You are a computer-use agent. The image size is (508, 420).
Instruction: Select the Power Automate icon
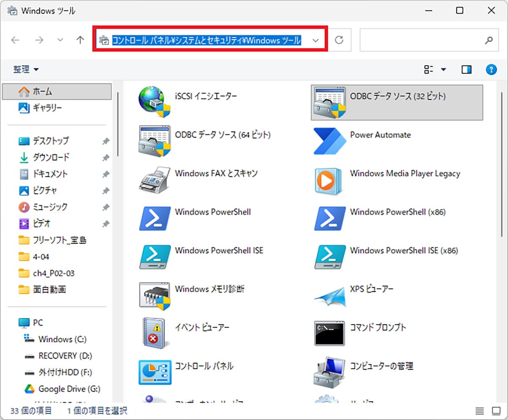pyautogui.click(x=330, y=140)
